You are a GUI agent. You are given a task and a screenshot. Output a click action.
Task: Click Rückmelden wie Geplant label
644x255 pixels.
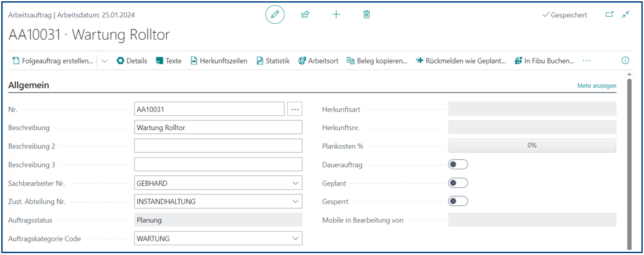[x=466, y=61]
